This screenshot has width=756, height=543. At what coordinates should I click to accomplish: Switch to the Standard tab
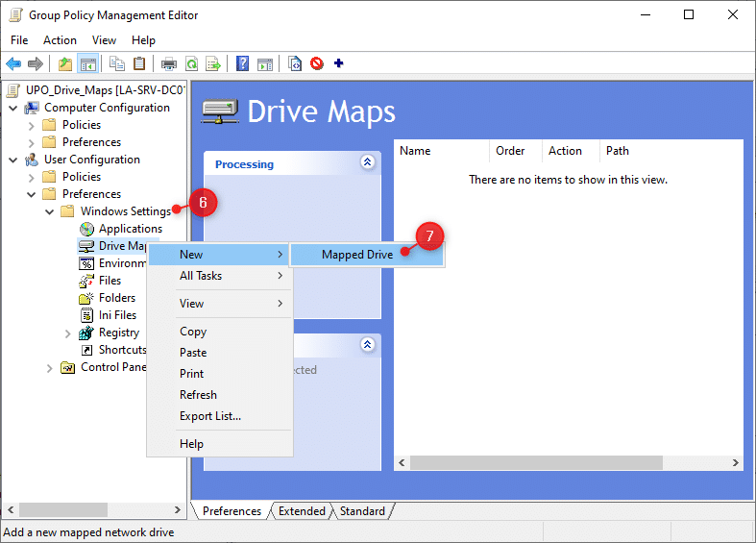(x=362, y=511)
